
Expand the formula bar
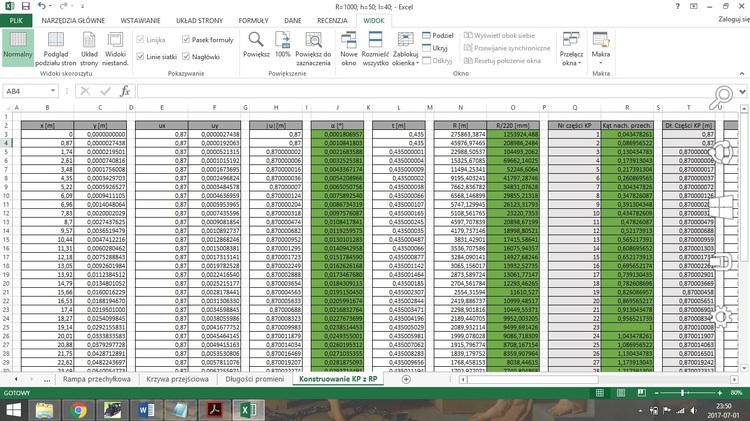742,91
